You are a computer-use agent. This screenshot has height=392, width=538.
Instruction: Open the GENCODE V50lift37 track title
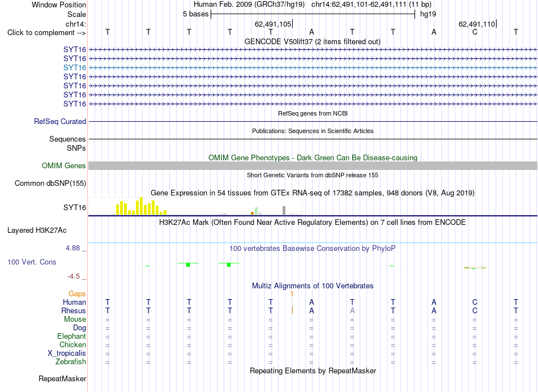(312, 41)
